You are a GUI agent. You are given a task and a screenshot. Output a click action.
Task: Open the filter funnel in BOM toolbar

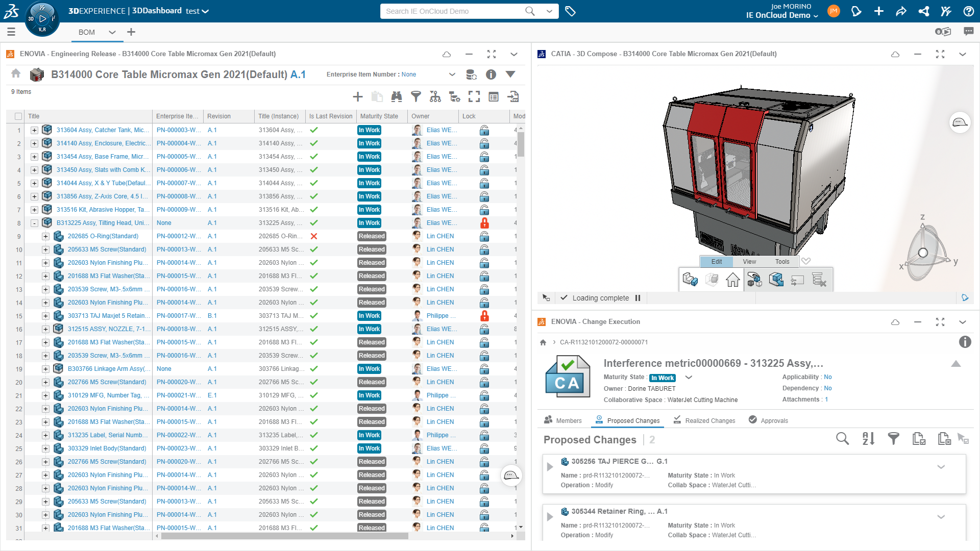(x=416, y=97)
